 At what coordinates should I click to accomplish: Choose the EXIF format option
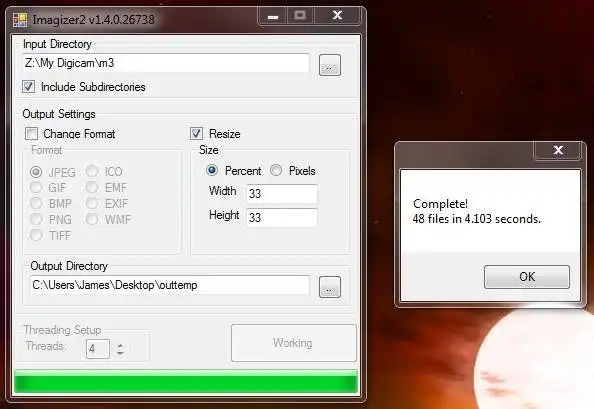tap(92, 203)
